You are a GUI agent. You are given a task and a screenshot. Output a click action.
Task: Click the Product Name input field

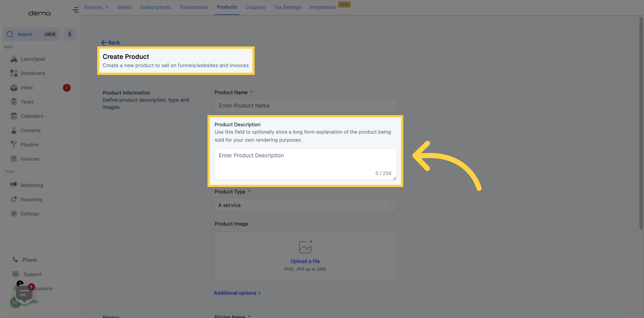(305, 106)
